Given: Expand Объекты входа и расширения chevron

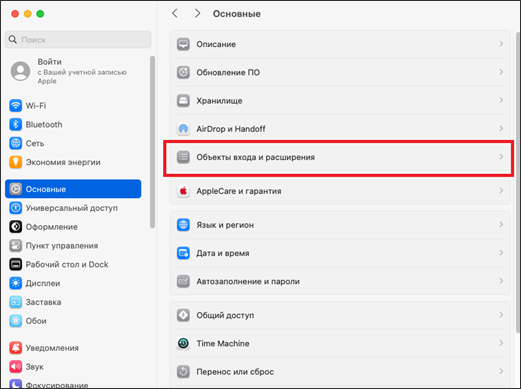Looking at the screenshot, I should coord(501,157).
